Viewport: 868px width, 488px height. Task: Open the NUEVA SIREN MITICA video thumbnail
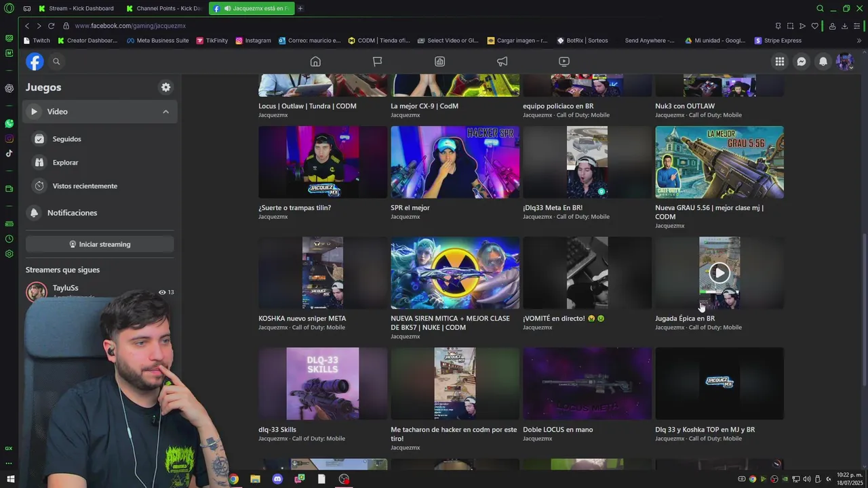pos(455,273)
